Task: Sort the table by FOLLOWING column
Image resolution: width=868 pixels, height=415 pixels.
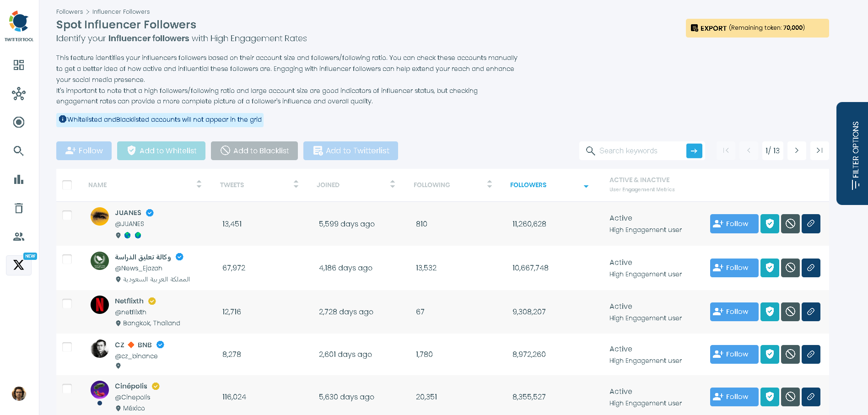Action: [x=490, y=184]
